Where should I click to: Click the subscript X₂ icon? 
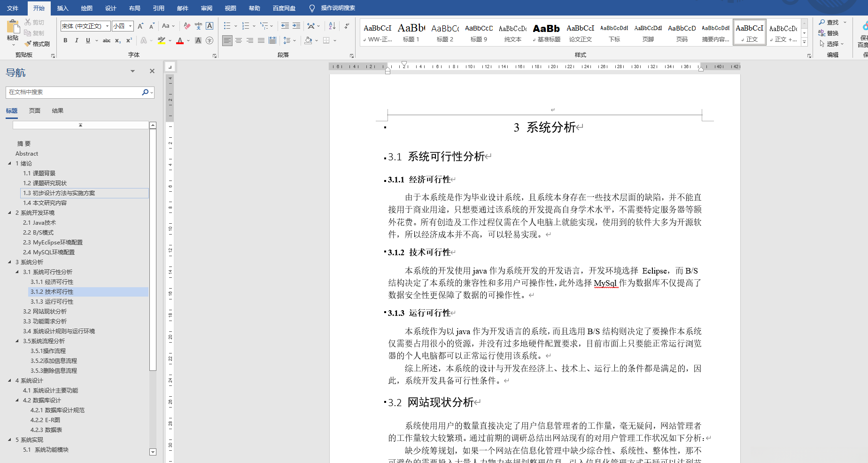[117, 40]
